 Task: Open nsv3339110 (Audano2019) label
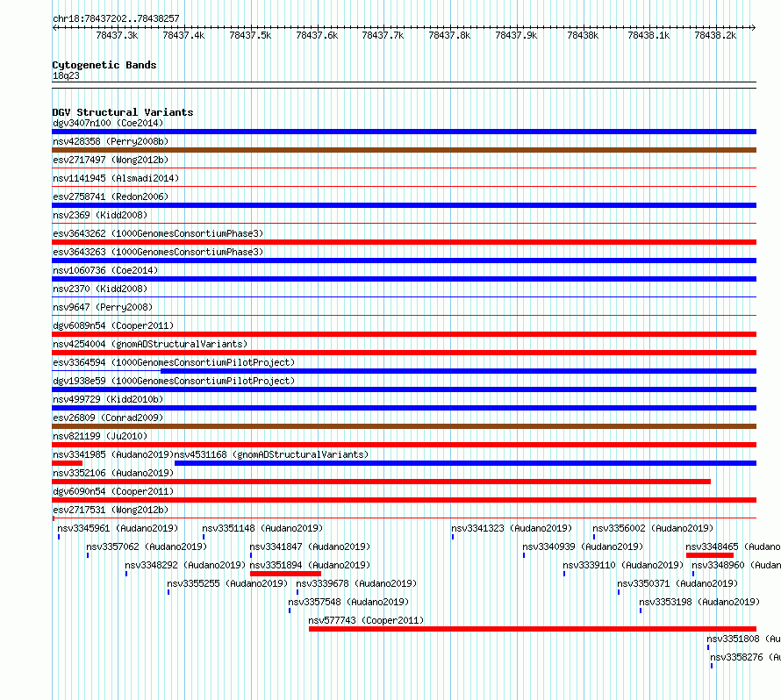click(623, 565)
